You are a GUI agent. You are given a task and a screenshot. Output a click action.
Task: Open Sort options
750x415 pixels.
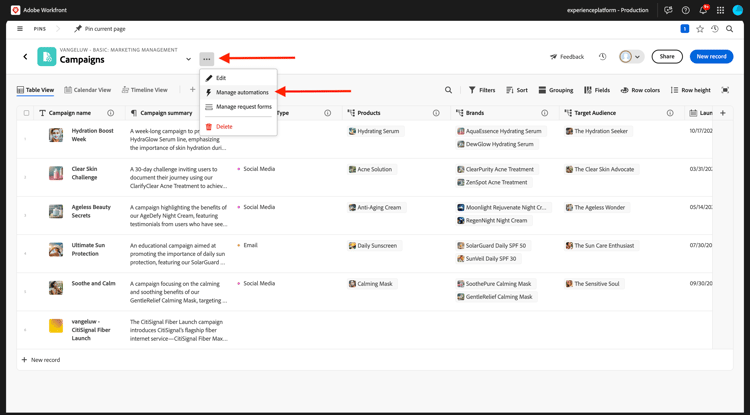pos(517,90)
